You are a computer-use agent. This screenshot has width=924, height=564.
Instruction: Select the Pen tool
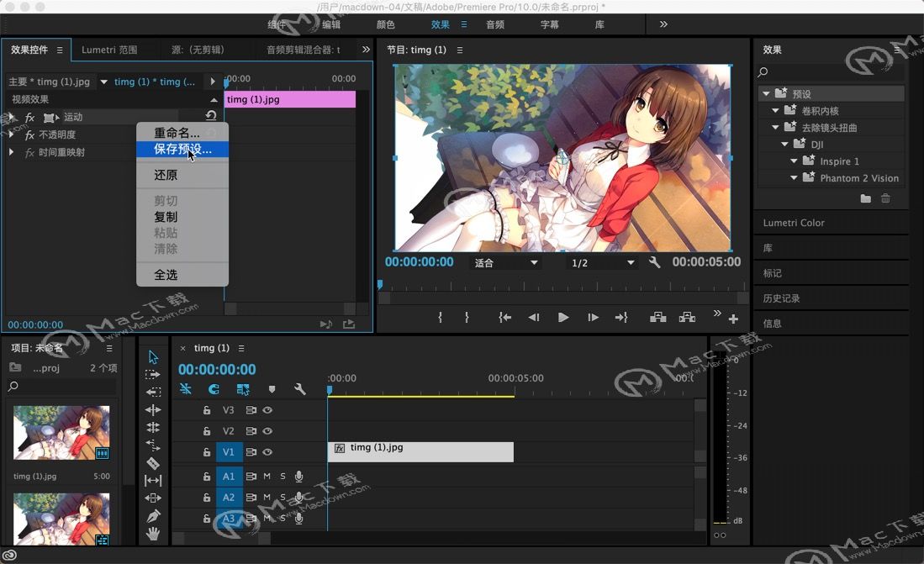[153, 516]
